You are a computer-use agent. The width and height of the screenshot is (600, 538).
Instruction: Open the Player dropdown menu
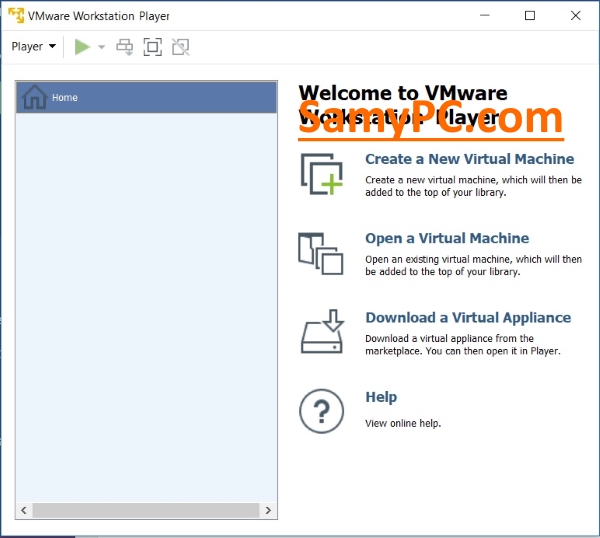pyautogui.click(x=34, y=47)
